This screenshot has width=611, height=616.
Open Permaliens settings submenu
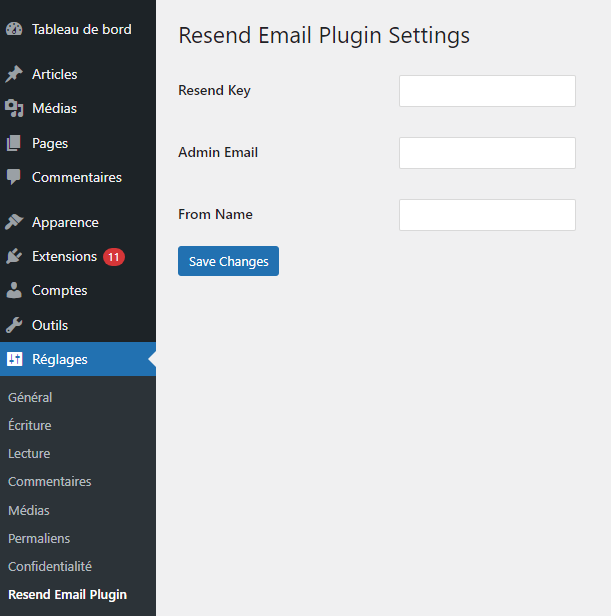(39, 538)
